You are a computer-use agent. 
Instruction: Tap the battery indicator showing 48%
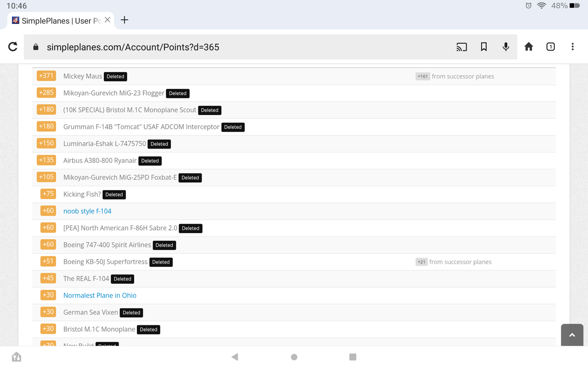point(565,6)
